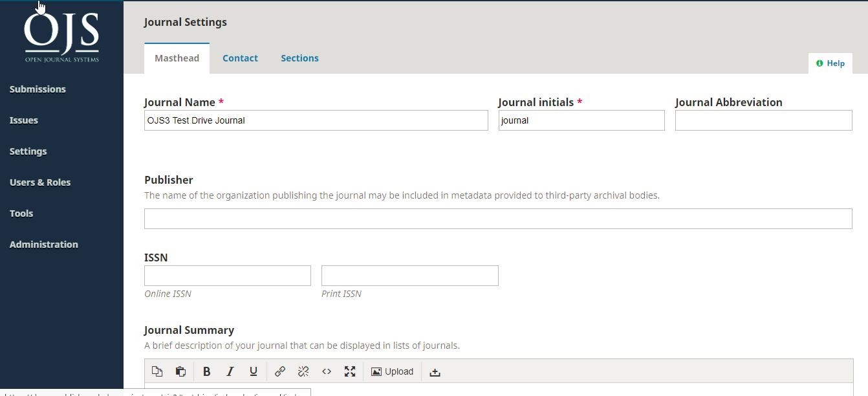
Task: Open the Sections tab
Action: (x=299, y=58)
